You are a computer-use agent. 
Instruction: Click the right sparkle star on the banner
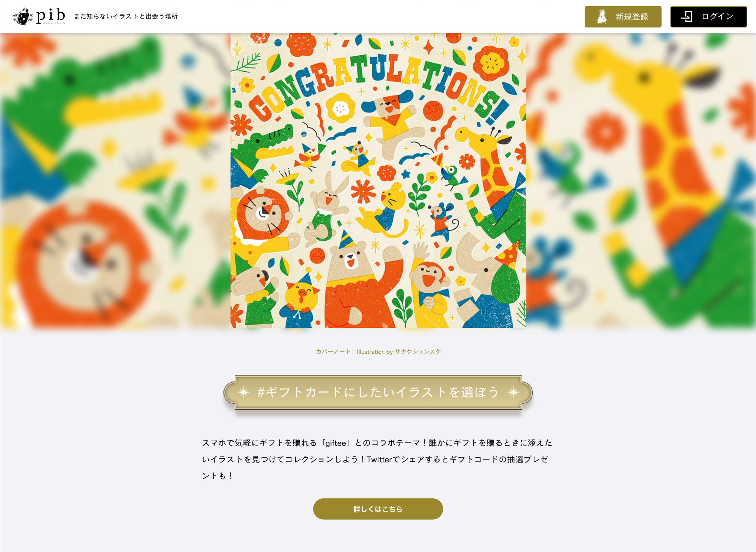click(x=513, y=392)
